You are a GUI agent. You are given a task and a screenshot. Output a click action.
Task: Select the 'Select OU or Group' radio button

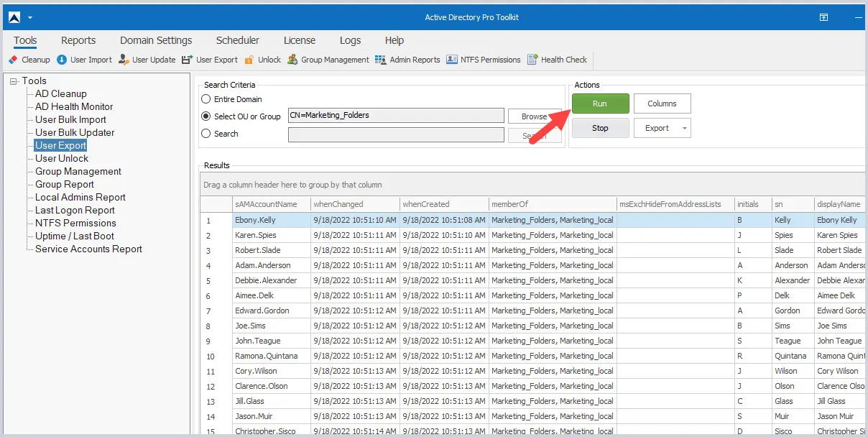206,116
